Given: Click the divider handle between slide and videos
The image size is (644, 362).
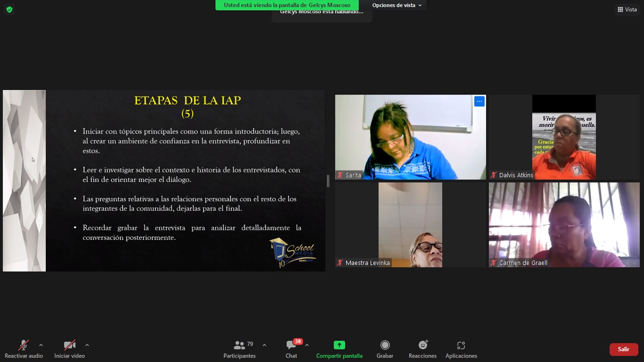Looking at the screenshot, I should (x=328, y=181).
